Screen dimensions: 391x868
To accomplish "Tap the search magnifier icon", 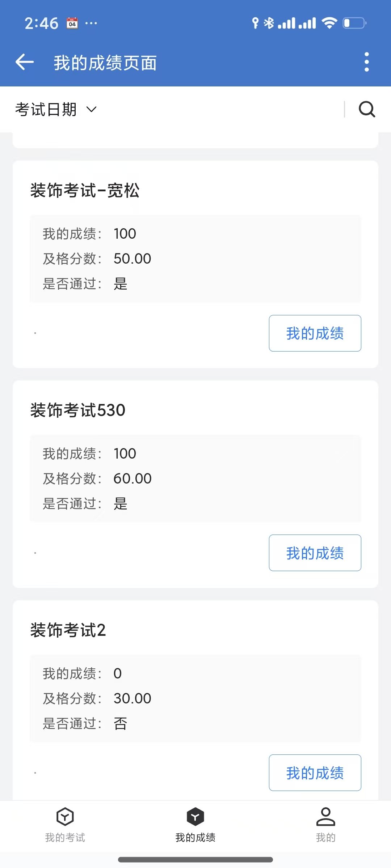I will pos(367,109).
